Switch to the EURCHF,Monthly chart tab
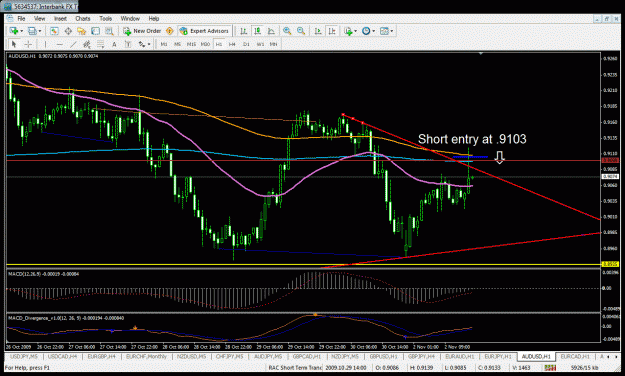 146,356
